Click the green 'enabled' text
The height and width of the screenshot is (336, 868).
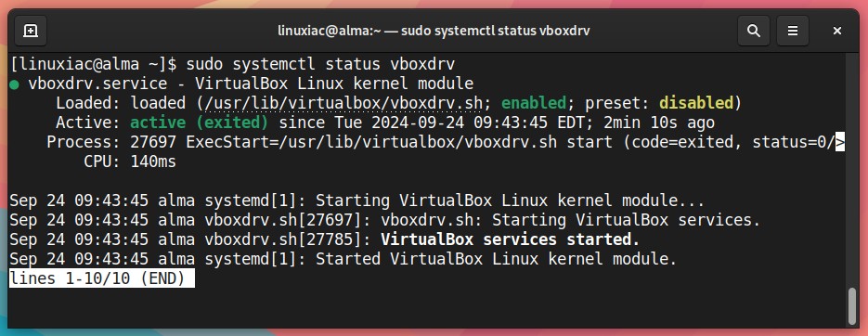534,103
